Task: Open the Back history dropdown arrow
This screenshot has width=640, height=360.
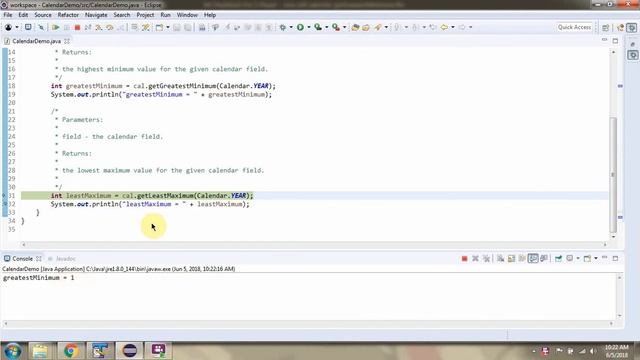Action: click(453, 27)
